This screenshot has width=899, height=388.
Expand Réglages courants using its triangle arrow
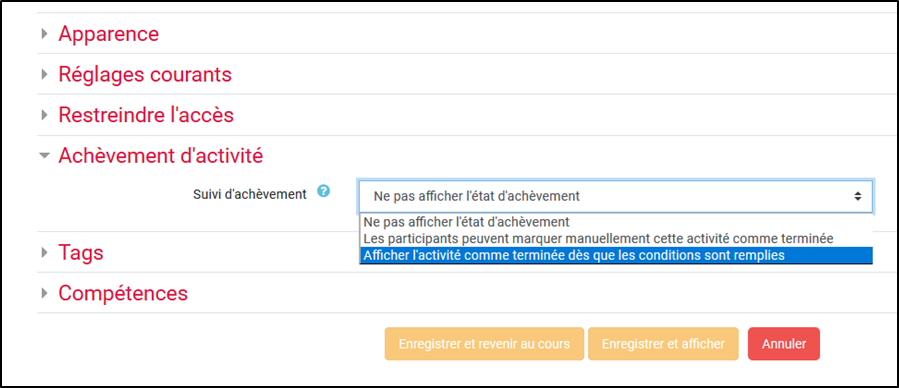click(44, 75)
